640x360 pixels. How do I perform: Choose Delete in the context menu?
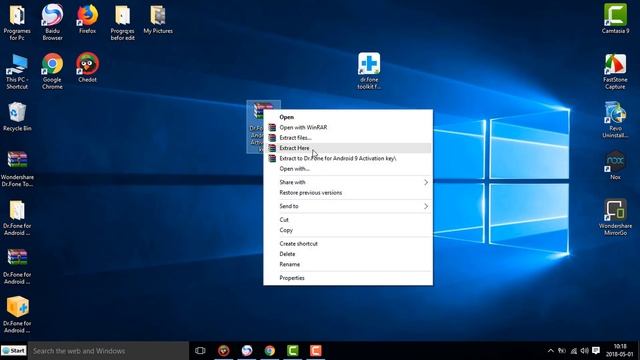point(348,254)
